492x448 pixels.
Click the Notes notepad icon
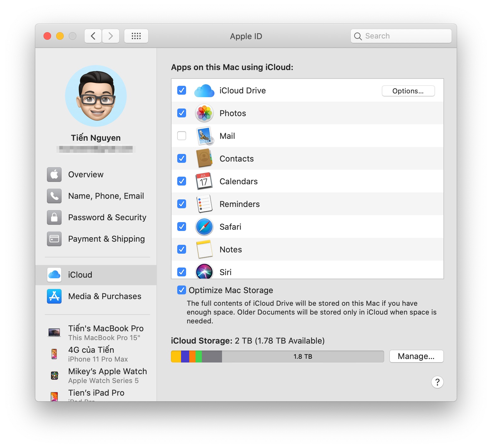pyautogui.click(x=204, y=249)
